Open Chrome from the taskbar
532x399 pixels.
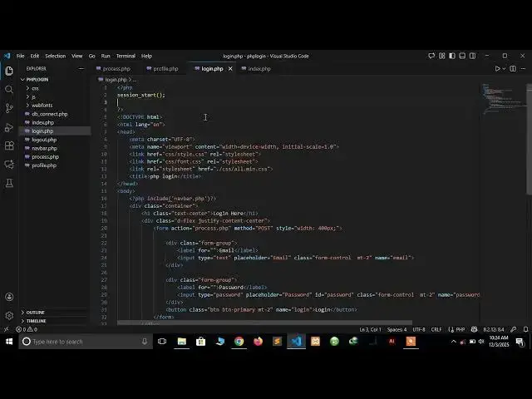click(x=239, y=342)
